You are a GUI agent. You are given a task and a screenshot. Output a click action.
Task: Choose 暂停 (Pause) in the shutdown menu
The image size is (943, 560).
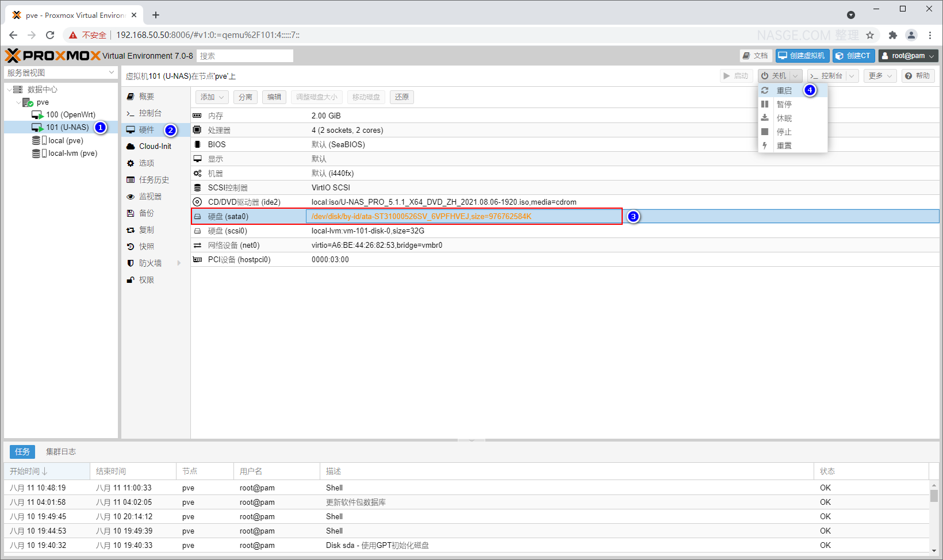[x=792, y=104]
